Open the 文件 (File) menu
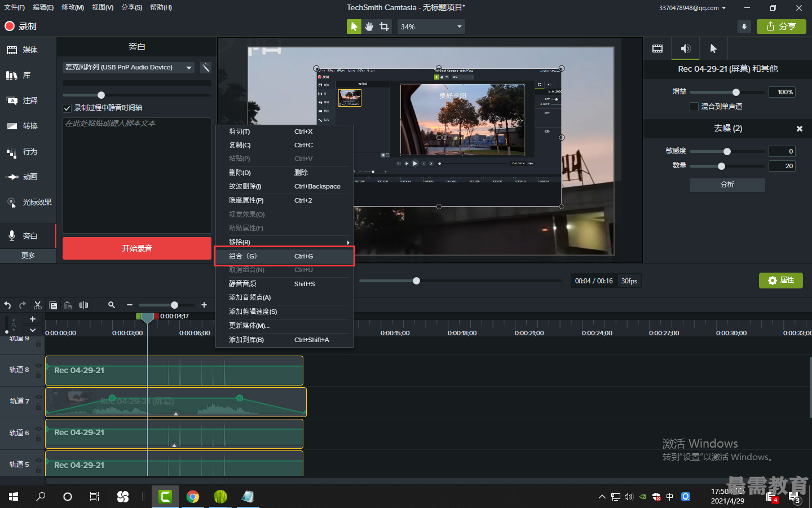Viewport: 812px width, 508px height. coord(14,7)
